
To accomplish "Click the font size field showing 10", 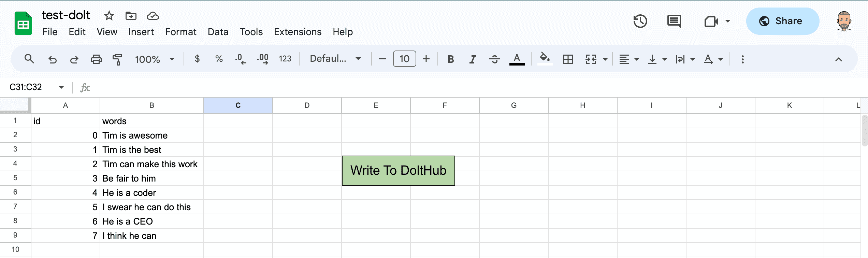I will 404,59.
